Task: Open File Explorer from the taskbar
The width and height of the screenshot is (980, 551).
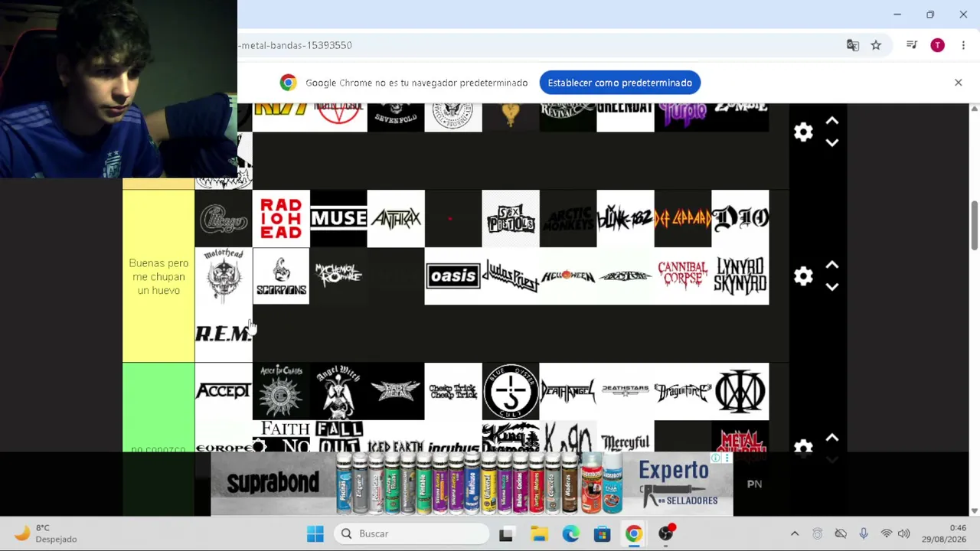Action: tap(539, 533)
